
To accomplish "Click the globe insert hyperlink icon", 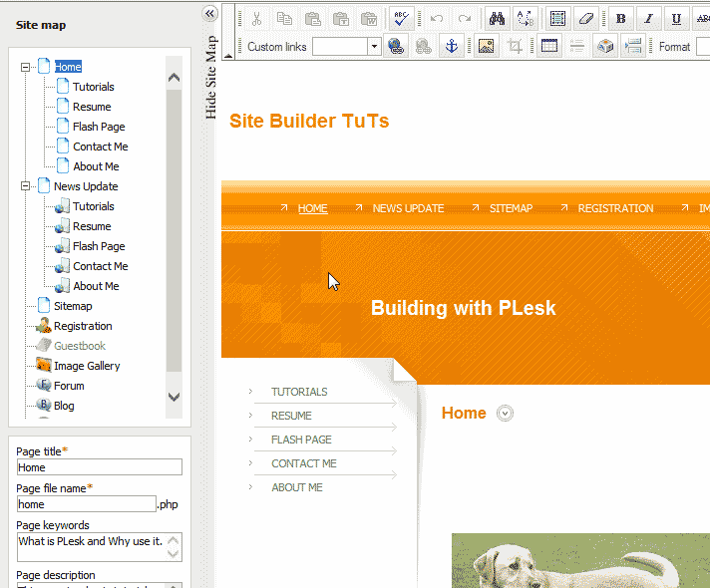I will pyautogui.click(x=395, y=47).
